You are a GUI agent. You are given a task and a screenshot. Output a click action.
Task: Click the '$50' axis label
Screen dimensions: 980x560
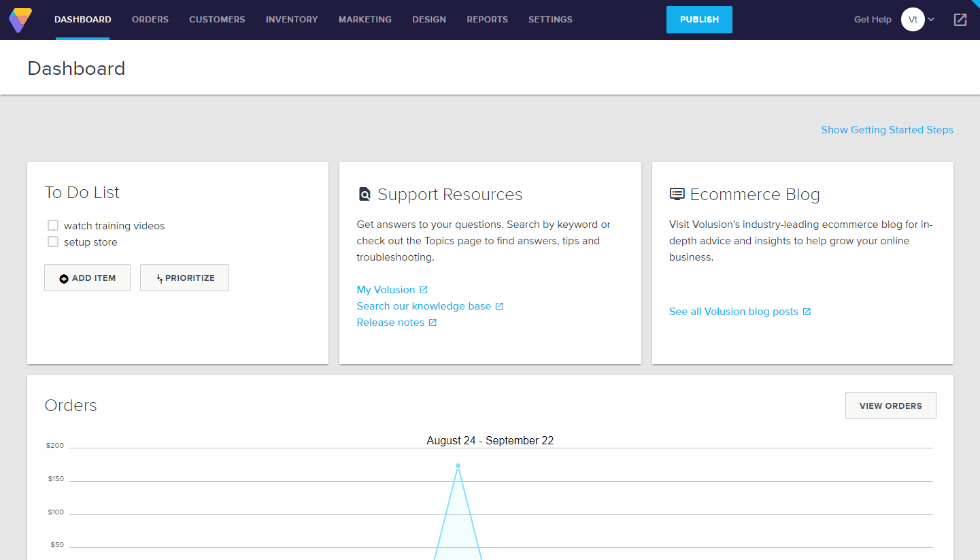(57, 545)
